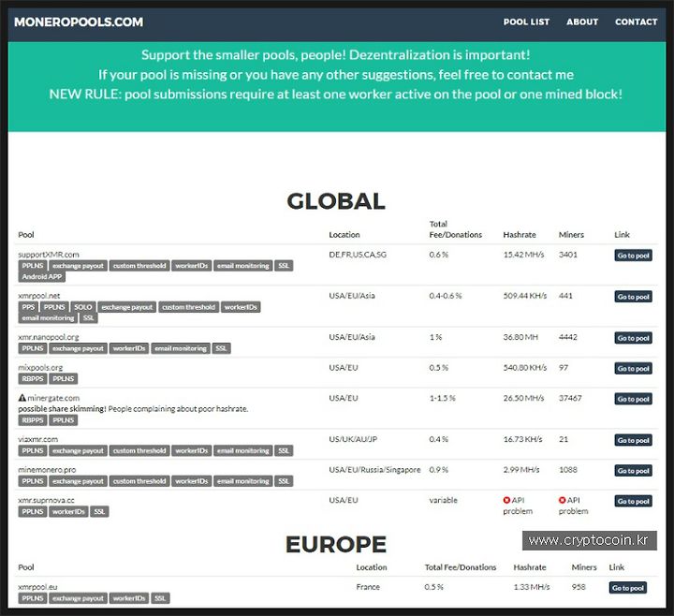Click the DE,FR,US,CA,SG location cell
The height and width of the screenshot is (616, 674).
(358, 255)
